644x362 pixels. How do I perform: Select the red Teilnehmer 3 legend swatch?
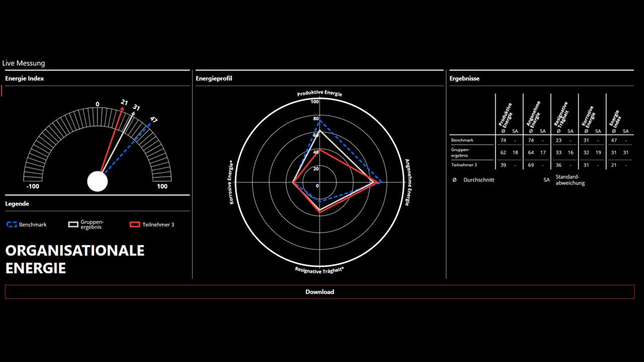pyautogui.click(x=135, y=225)
